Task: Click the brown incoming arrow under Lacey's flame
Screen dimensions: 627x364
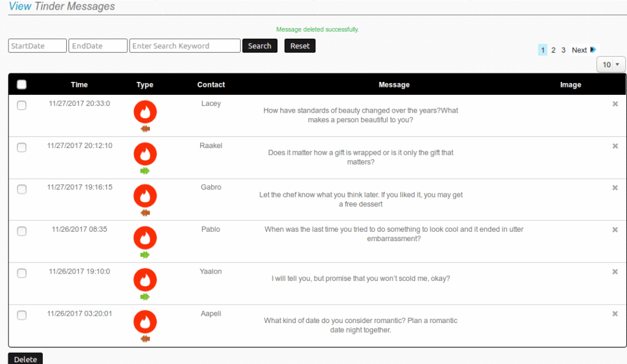Action: coord(145,128)
